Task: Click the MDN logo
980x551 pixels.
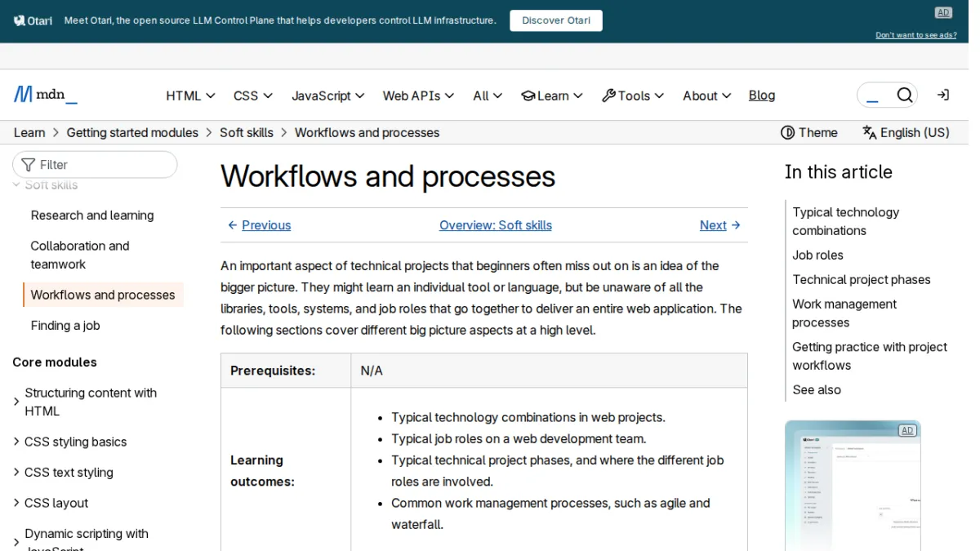Action: (x=46, y=95)
